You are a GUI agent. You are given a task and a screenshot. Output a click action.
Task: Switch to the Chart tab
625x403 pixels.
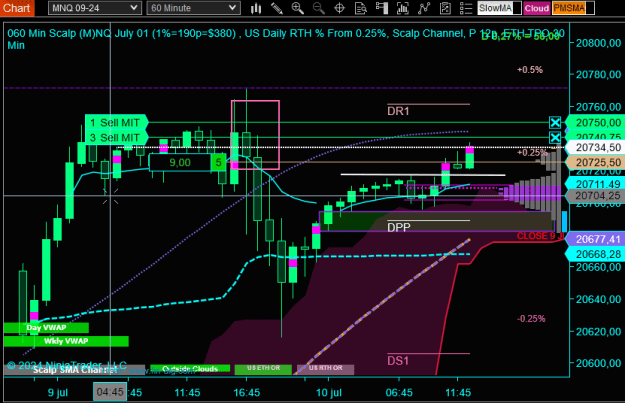pyautogui.click(x=17, y=8)
